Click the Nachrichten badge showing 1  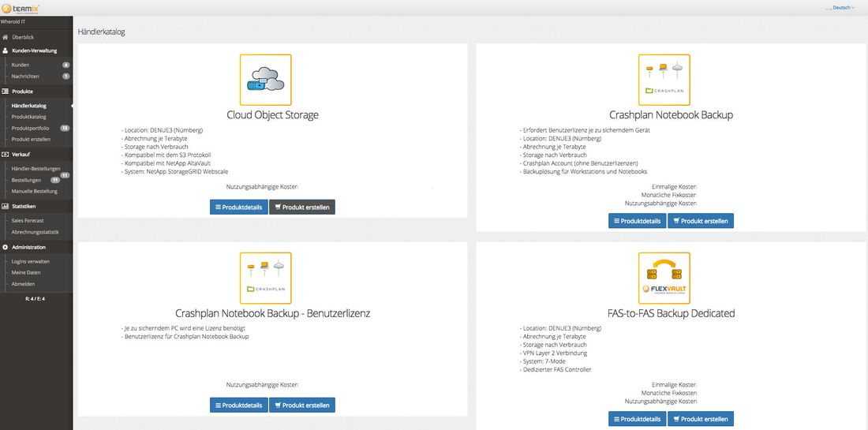point(65,77)
